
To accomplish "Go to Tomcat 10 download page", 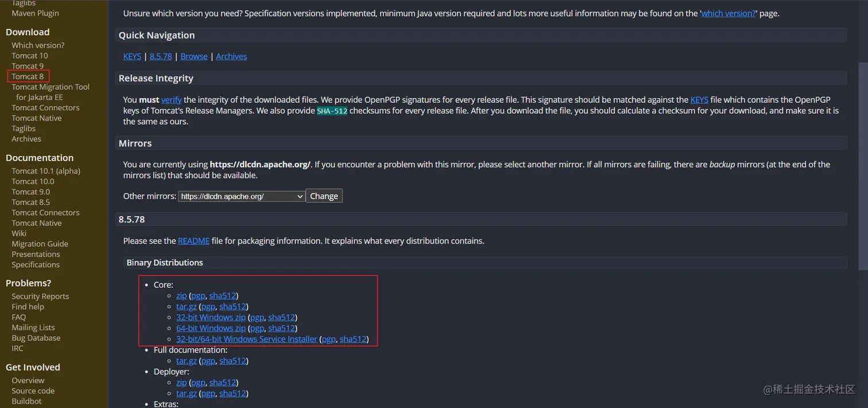I will (30, 56).
